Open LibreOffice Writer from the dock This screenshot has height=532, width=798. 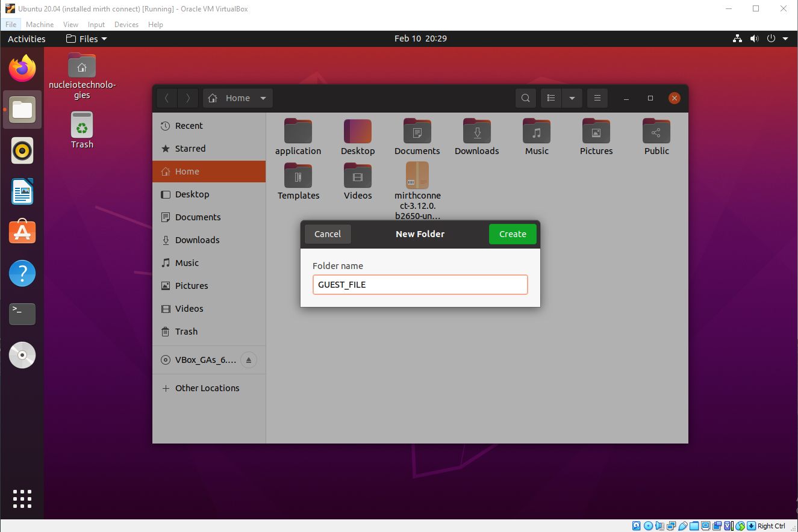click(x=22, y=191)
